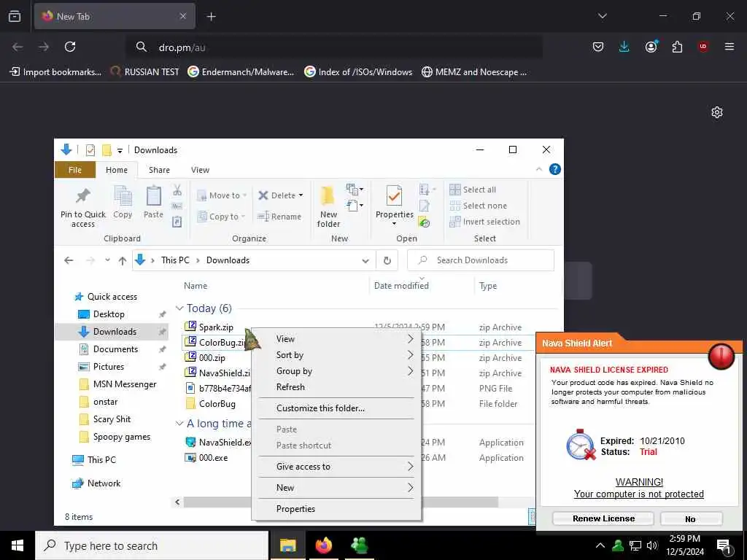747x560 pixels.
Task: Open the Firefox account icon
Action: point(651,47)
